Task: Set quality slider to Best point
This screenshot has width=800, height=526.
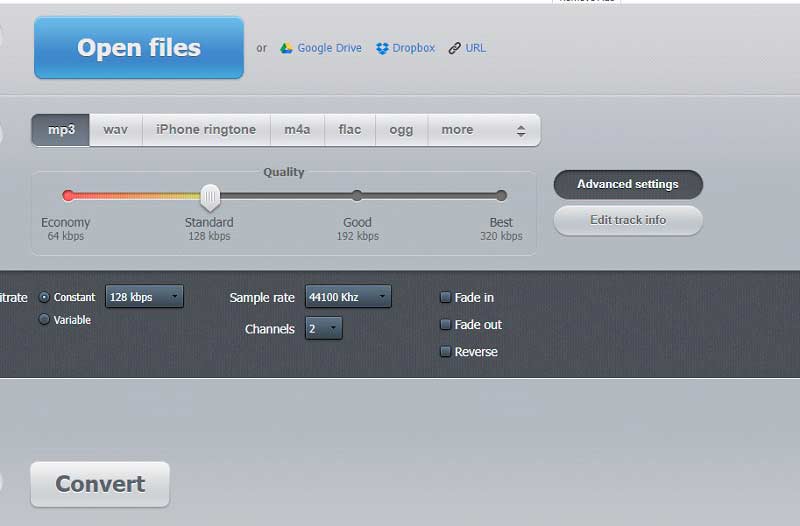Action: tap(502, 195)
